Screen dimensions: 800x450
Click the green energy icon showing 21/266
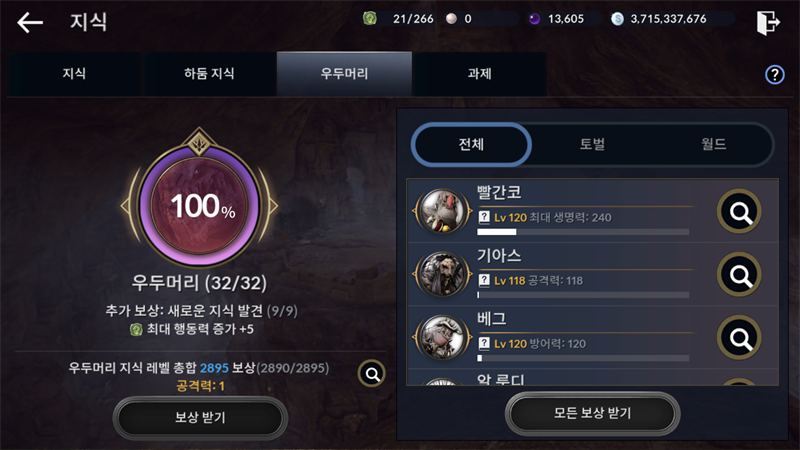[x=370, y=19]
